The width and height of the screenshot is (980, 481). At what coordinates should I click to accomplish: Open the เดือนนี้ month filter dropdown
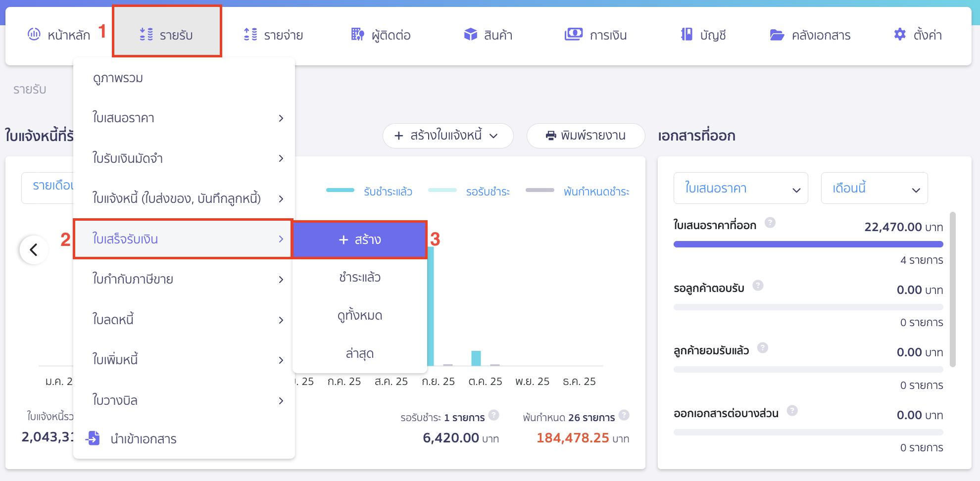pyautogui.click(x=874, y=188)
